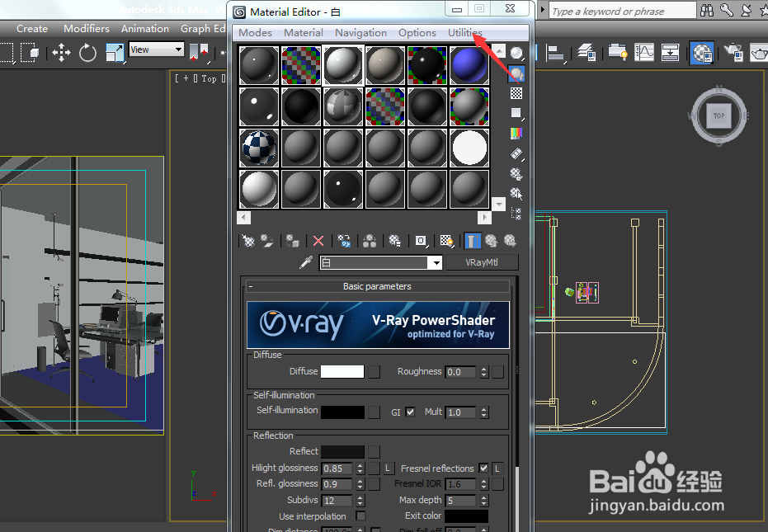Open Schematic View from main toolbar
Viewport: 768px width, 532px height.
(670, 52)
